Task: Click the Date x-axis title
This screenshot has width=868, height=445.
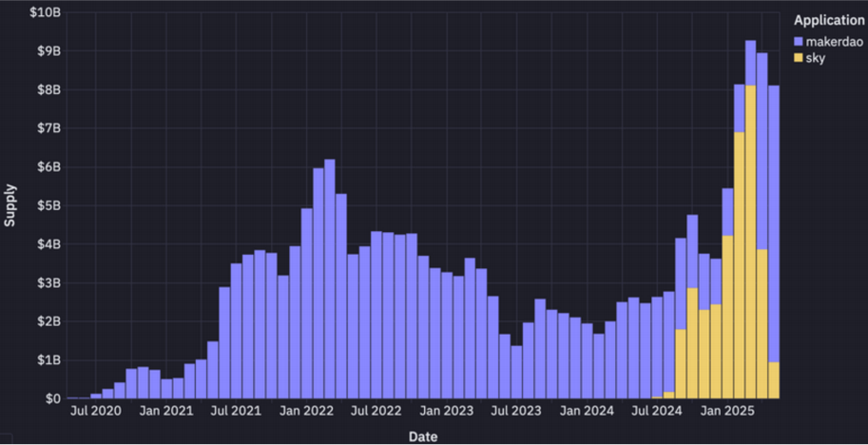Action: pos(423,436)
